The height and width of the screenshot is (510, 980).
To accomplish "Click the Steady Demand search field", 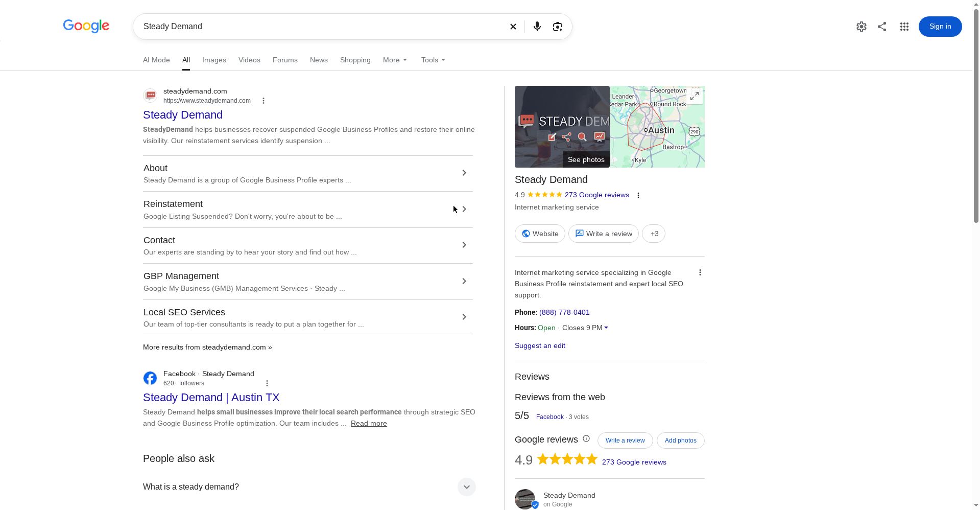I will pyautogui.click(x=322, y=27).
